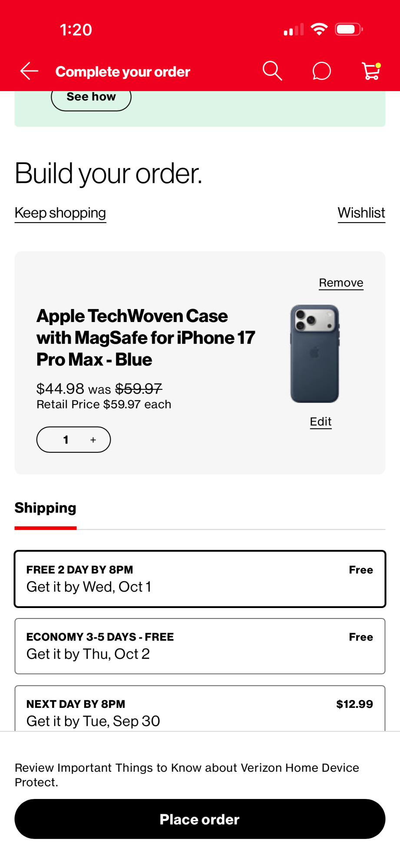Image resolution: width=400 pixels, height=868 pixels.
Task: Tap the See how button
Action: click(x=91, y=98)
